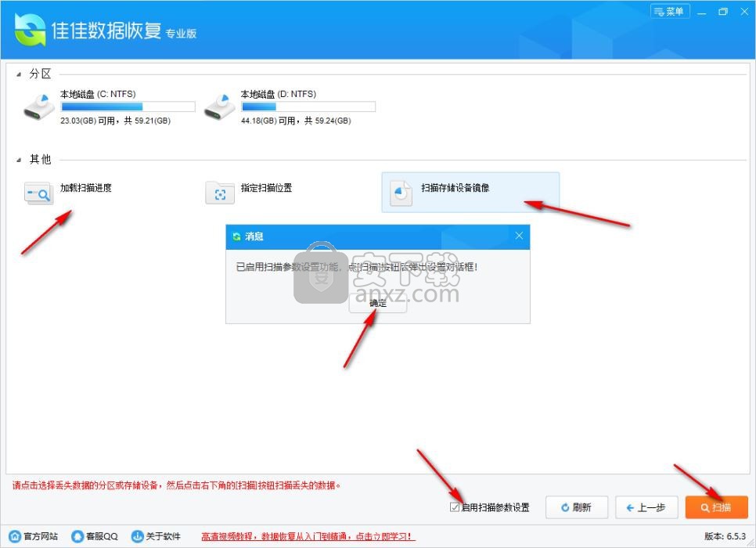Click the small logo in 消息 dialog title
The height and width of the screenshot is (548, 756).
pos(236,236)
